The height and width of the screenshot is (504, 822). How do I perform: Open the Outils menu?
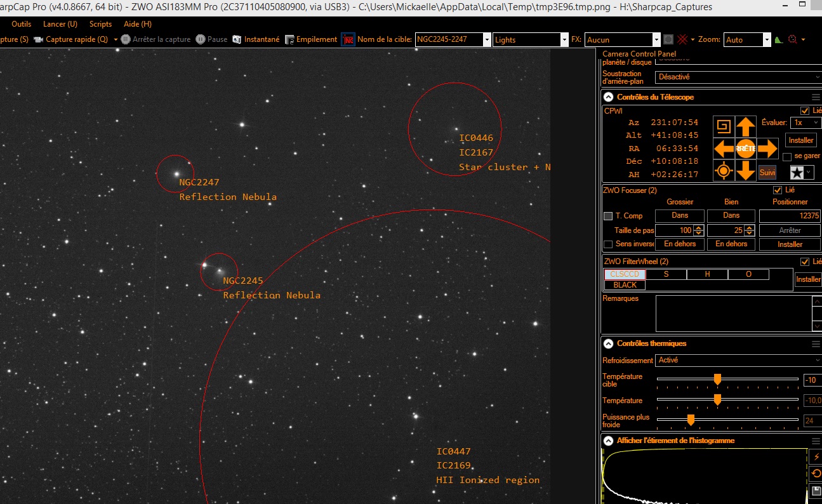22,24
